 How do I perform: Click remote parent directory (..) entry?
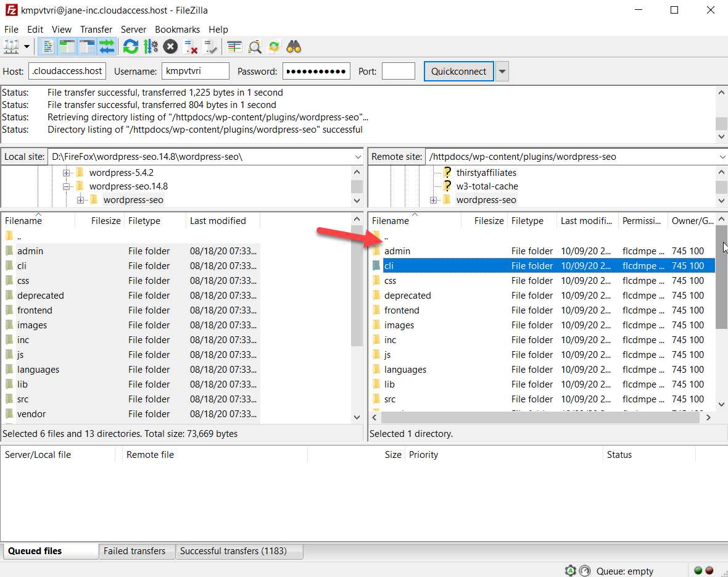542,236
